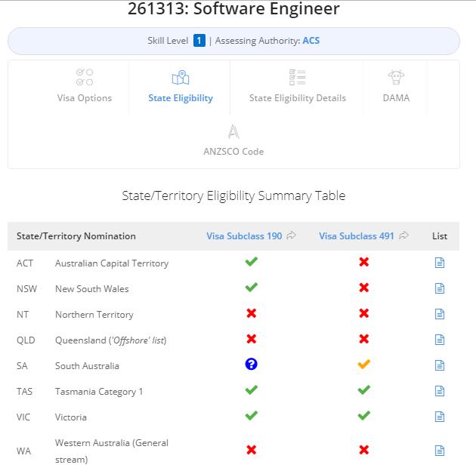
Task: Click the blue question mark for South Australia
Action: pyautogui.click(x=251, y=364)
